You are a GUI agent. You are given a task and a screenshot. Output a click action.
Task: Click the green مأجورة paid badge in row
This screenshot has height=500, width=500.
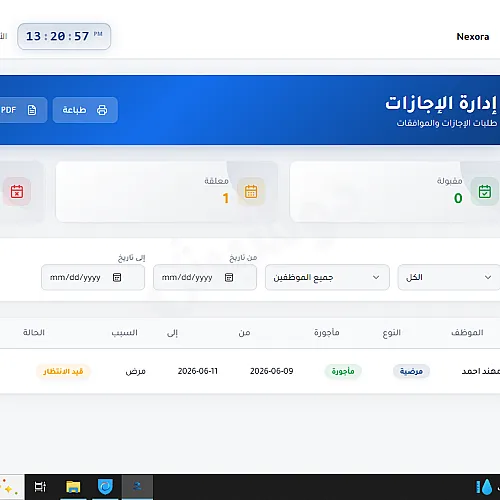point(343,371)
